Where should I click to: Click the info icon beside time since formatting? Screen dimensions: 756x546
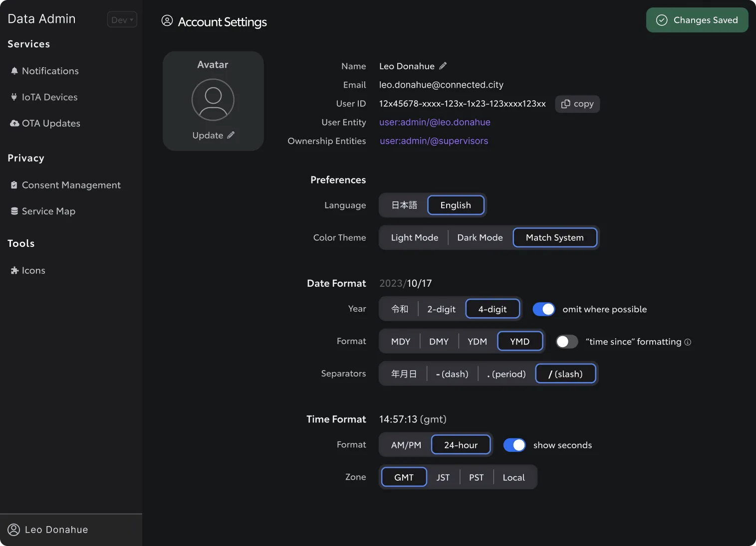point(688,342)
